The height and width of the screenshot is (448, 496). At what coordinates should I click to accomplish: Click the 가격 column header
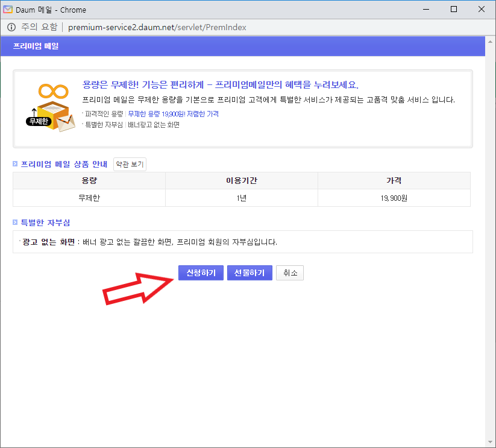coord(394,181)
